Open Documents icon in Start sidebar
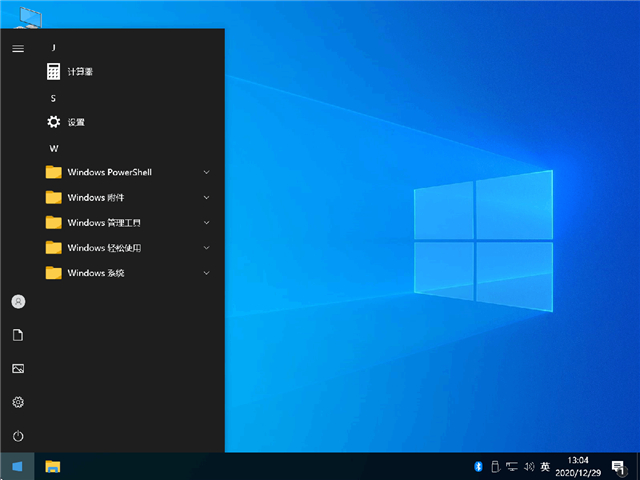 18,335
